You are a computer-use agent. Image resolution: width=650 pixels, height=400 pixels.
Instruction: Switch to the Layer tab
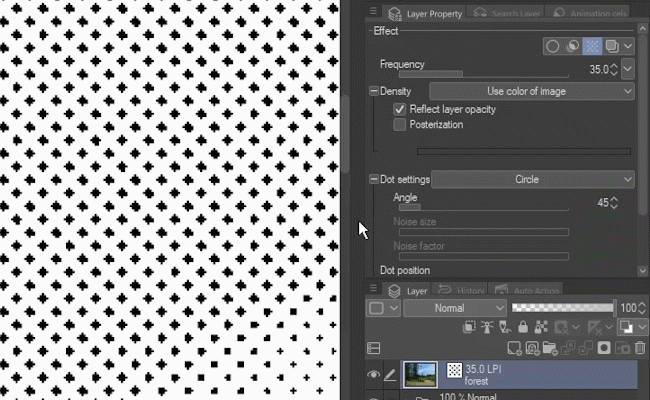pos(408,291)
